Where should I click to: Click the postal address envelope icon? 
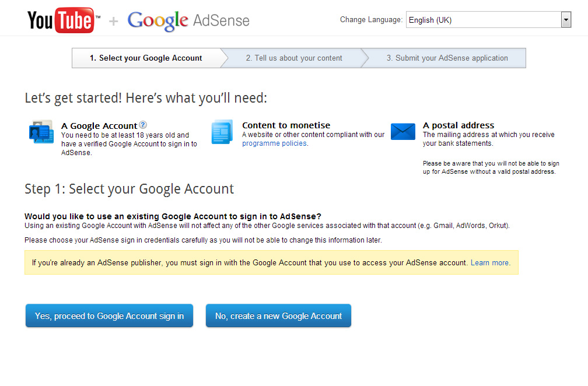(x=402, y=132)
